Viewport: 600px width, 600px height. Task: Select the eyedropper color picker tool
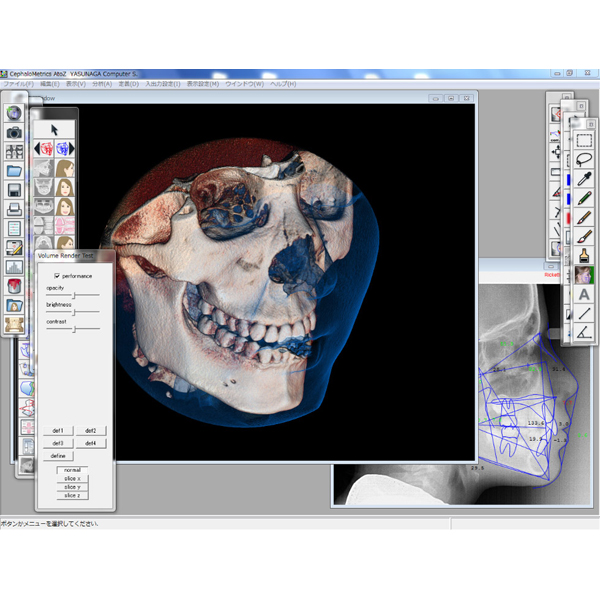[x=584, y=179]
